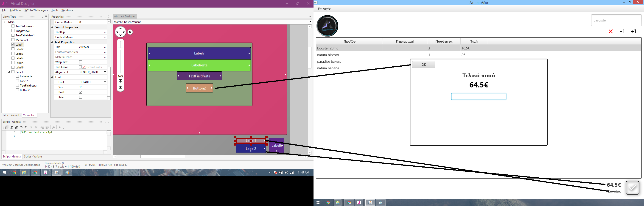Click the Undo icon in Script - General toolbar

[22, 127]
